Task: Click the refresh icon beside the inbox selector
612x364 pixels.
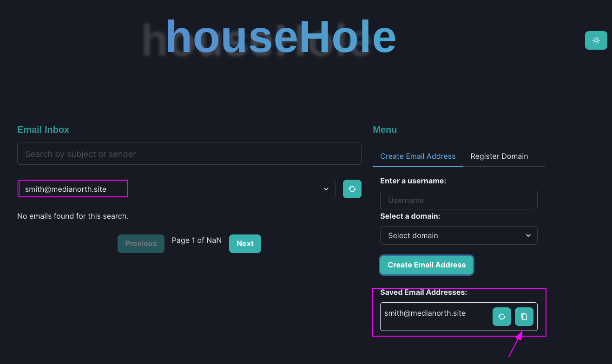Action: [352, 189]
